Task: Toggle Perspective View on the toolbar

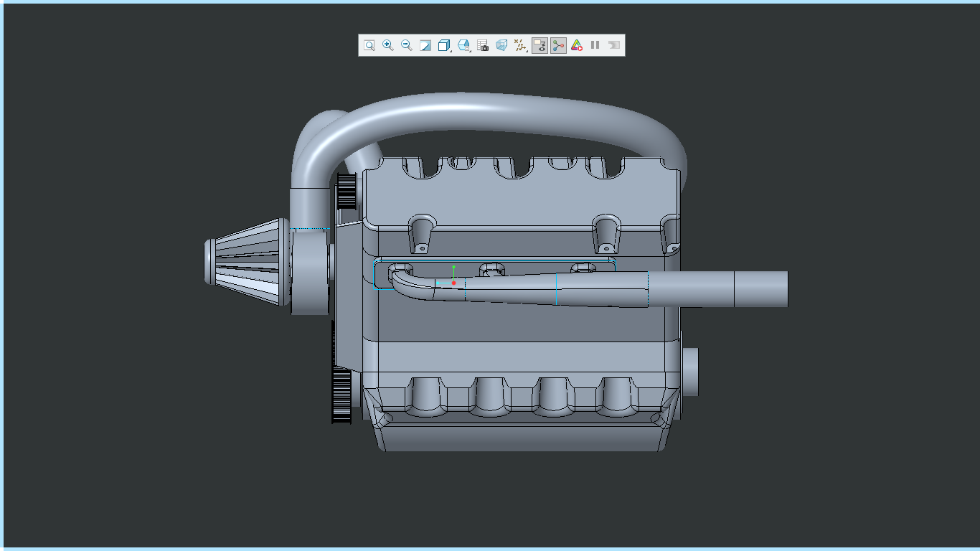Action: tap(501, 45)
